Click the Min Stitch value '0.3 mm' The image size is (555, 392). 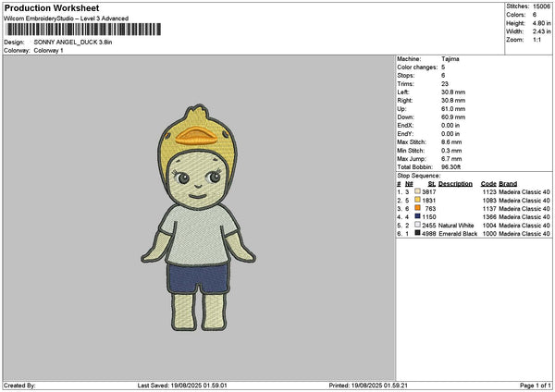tap(451, 151)
